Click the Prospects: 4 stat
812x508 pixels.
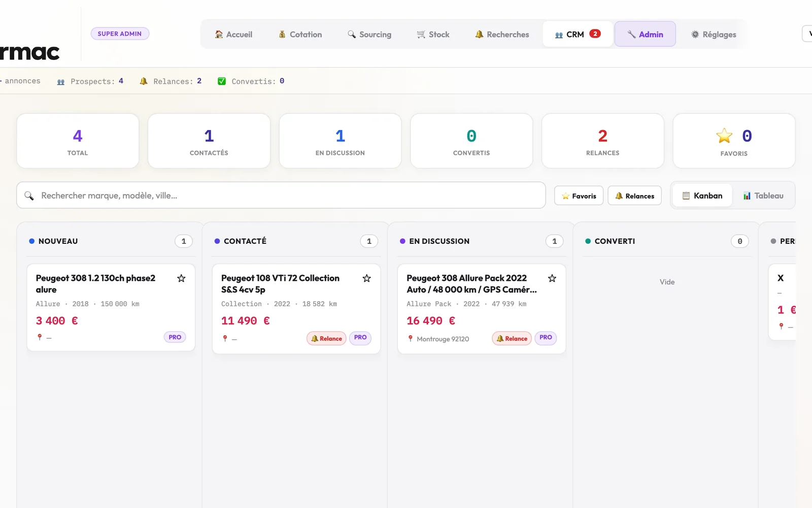(90, 81)
